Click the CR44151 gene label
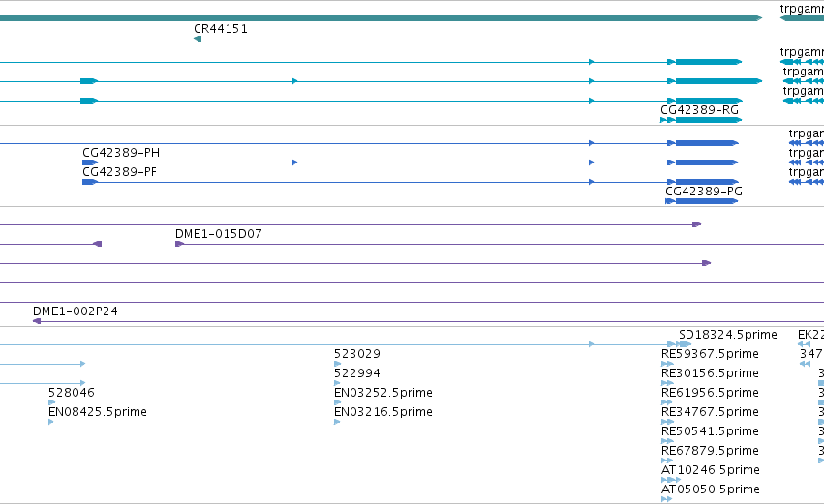 pyautogui.click(x=221, y=29)
